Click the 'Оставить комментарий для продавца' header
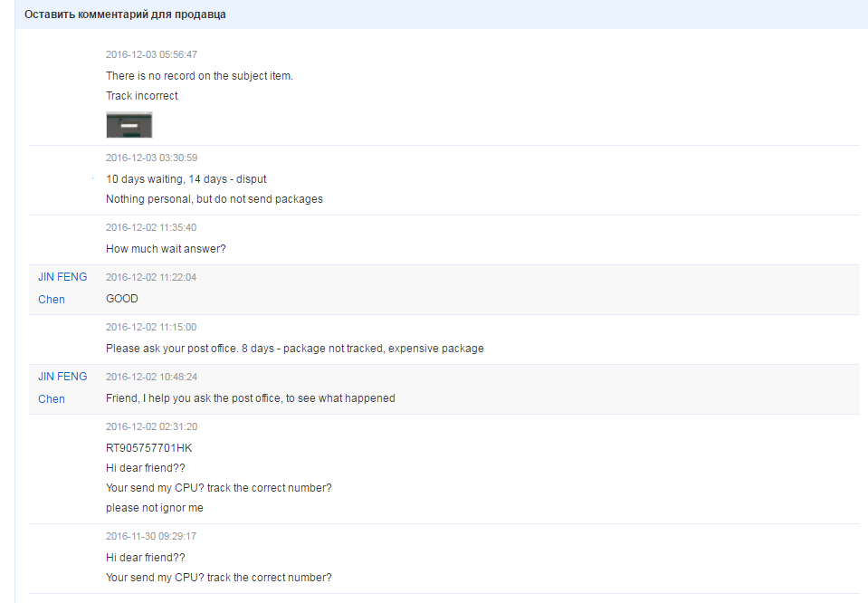This screenshot has height=603, width=868. pos(125,14)
